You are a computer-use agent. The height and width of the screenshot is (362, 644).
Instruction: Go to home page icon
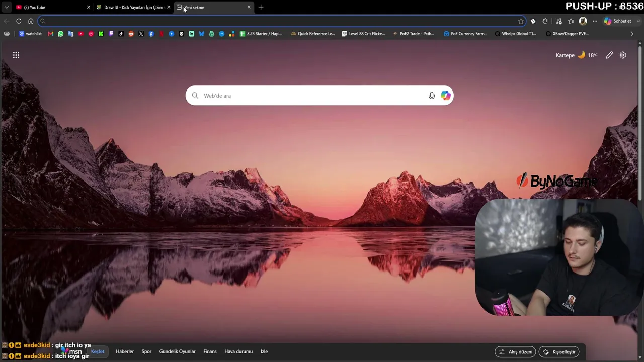31,21
